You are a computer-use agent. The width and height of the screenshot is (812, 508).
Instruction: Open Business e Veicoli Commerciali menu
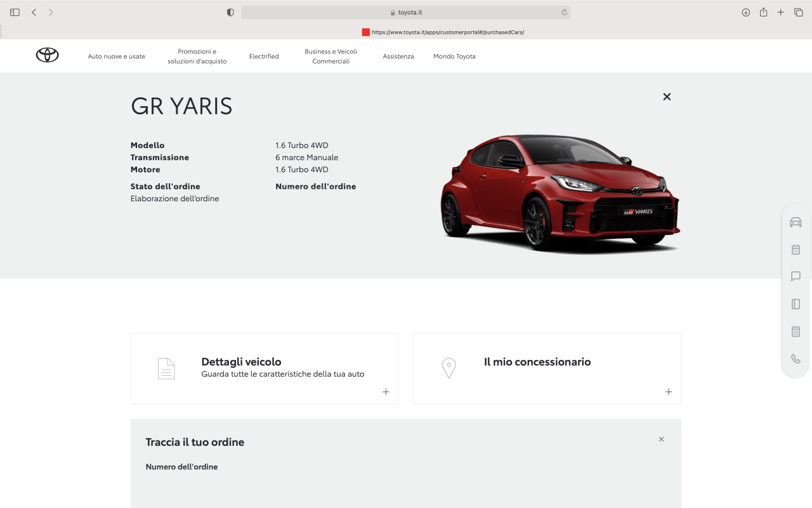(331, 57)
